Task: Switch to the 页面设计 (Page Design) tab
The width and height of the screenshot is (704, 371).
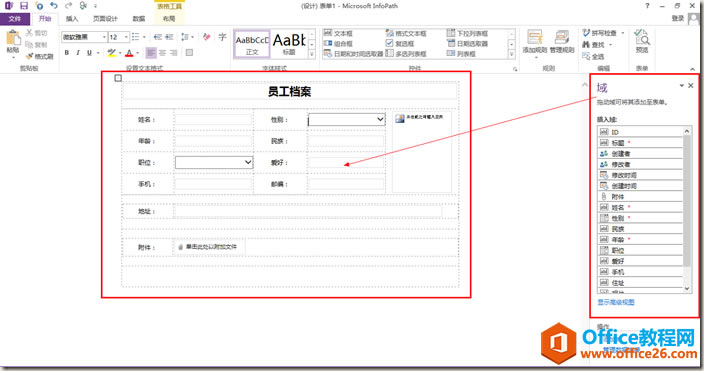Action: click(x=106, y=19)
